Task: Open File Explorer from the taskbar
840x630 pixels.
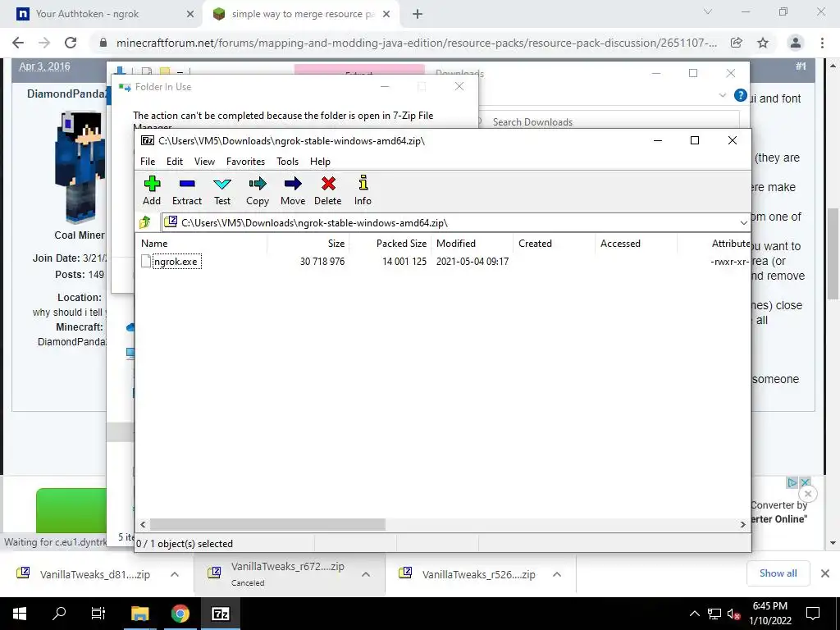Action: point(139,614)
